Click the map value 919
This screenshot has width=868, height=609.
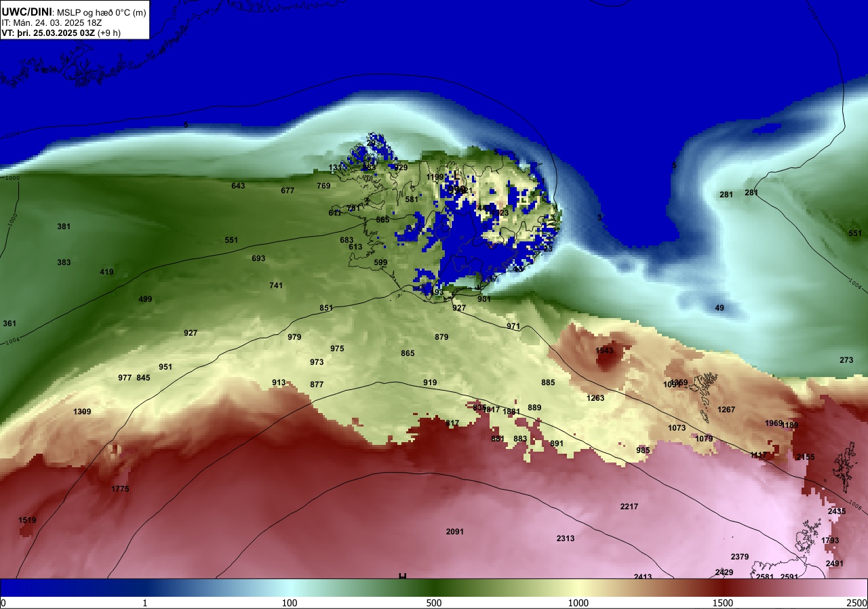pyautogui.click(x=430, y=382)
